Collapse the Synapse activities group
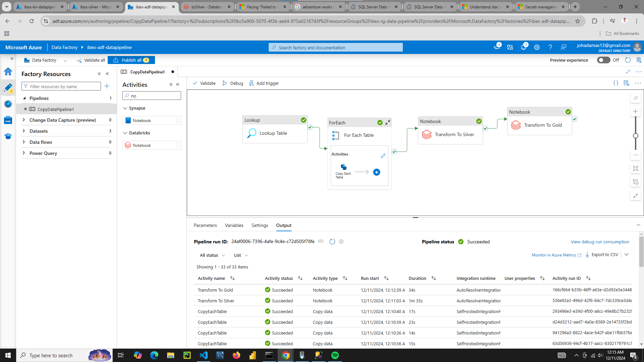The width and height of the screenshot is (644, 362). 125,108
